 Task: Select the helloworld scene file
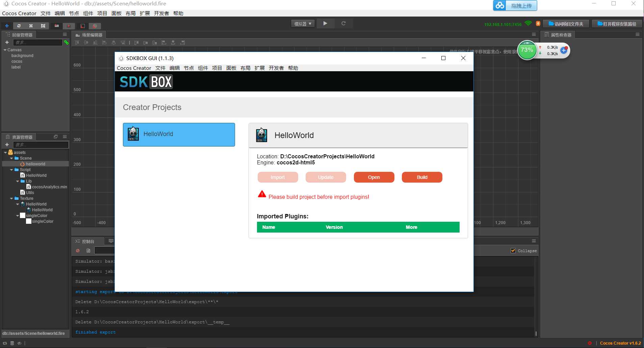35,164
